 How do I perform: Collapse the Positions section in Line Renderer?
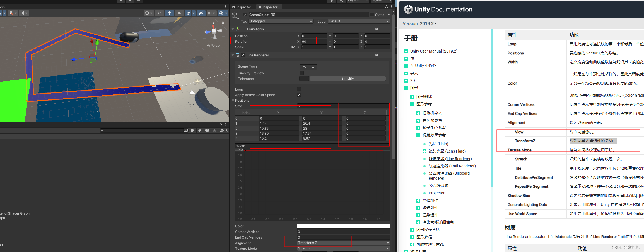coord(233,101)
